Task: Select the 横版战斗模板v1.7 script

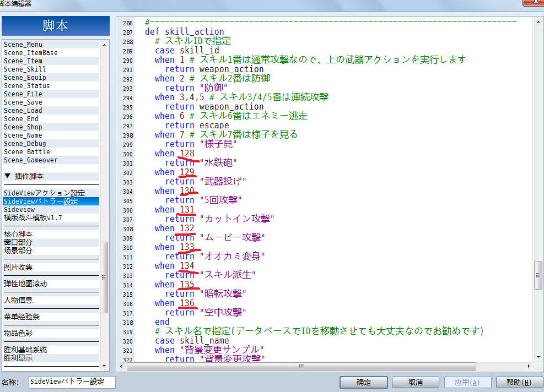Action: [x=51, y=218]
